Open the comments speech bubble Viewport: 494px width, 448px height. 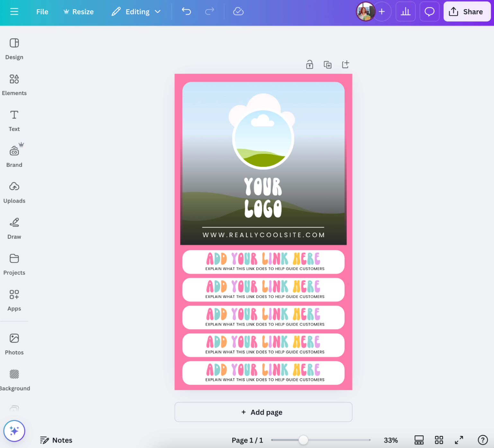[429, 12]
